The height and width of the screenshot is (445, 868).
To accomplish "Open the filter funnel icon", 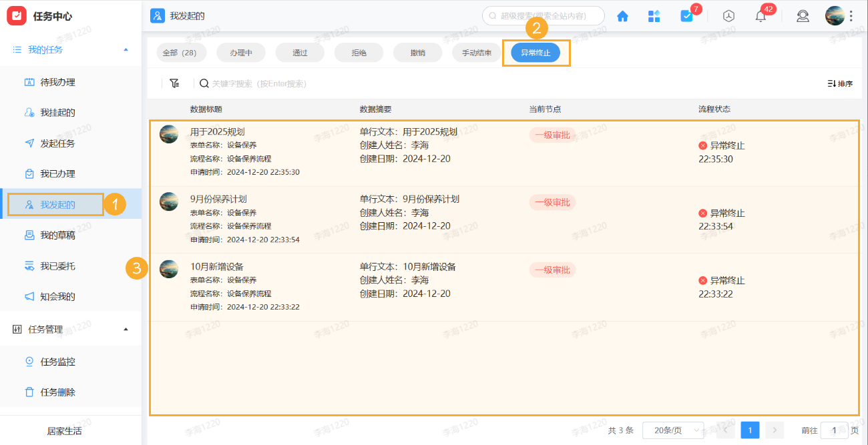I will 174,83.
